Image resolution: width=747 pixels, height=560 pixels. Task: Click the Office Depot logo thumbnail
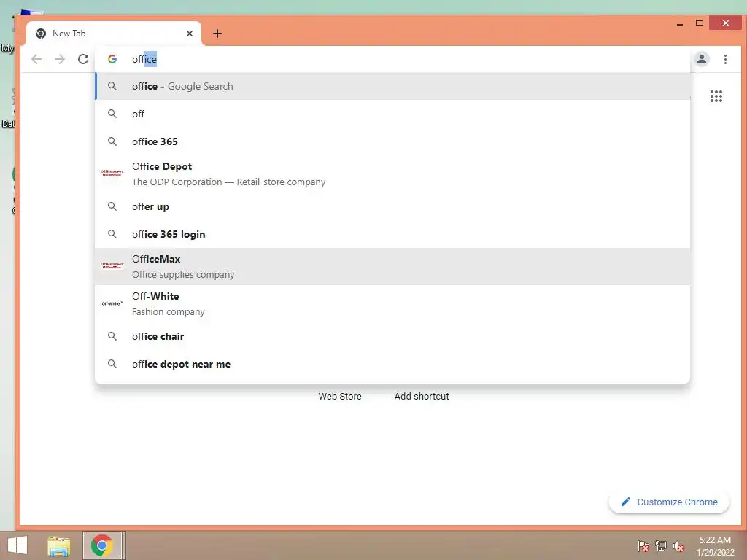click(112, 173)
